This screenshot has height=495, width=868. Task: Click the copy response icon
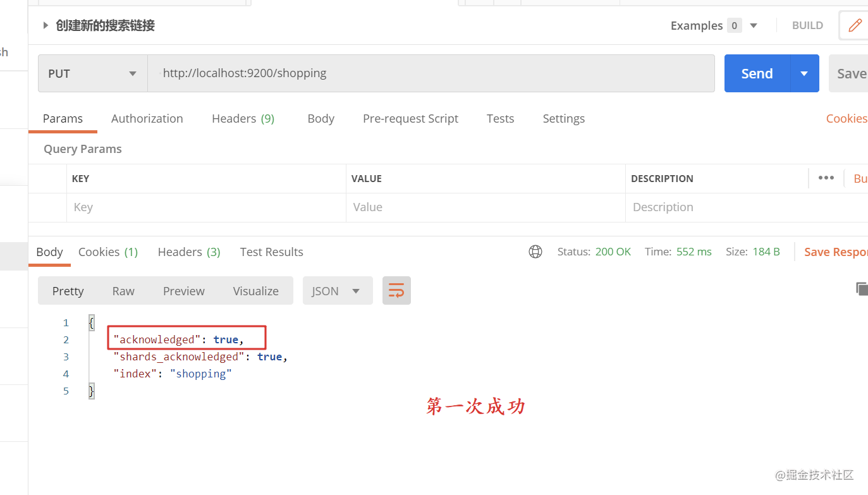[x=862, y=289]
